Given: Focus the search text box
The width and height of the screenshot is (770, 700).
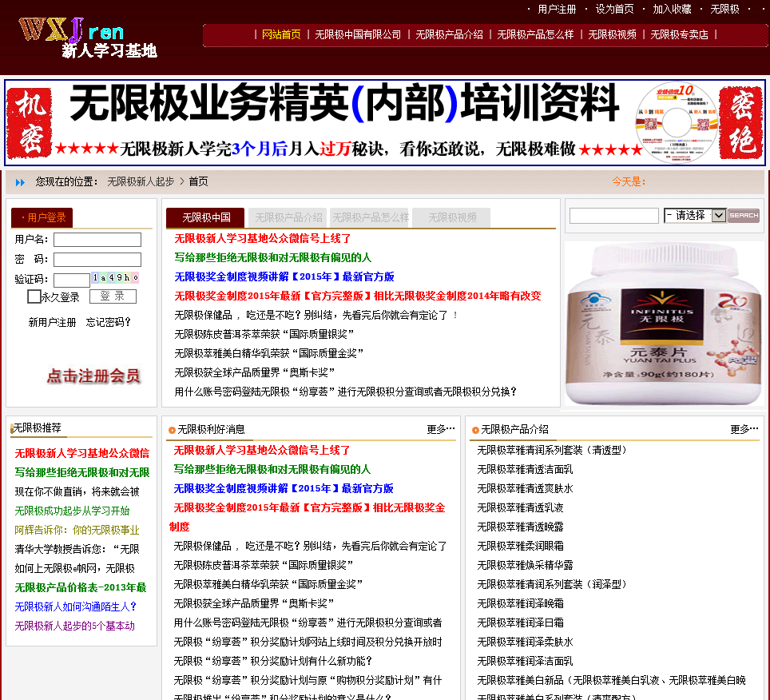Looking at the screenshot, I should click(613, 216).
